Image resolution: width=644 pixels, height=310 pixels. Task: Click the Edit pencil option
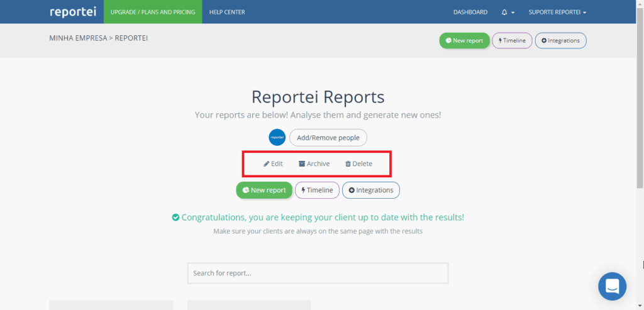(x=273, y=164)
